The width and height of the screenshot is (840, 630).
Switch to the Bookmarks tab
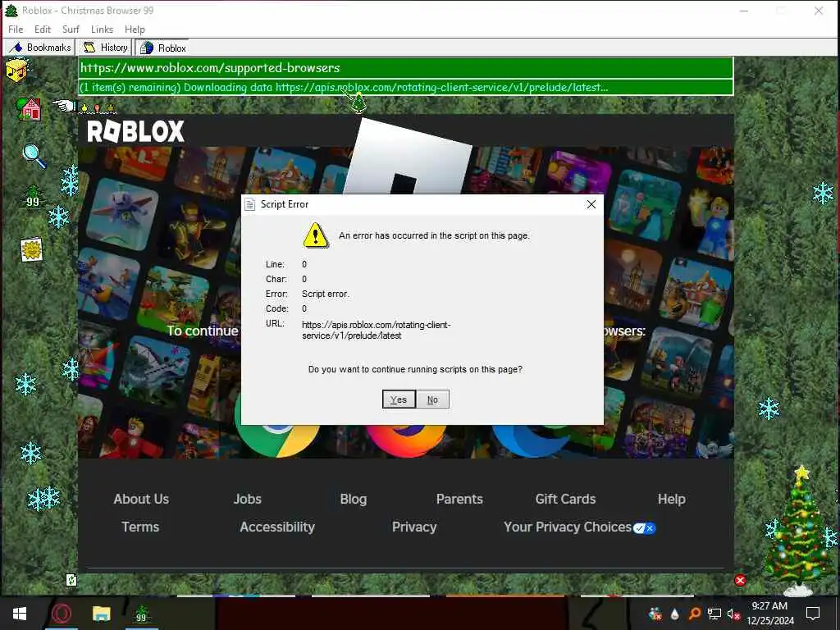(x=39, y=48)
